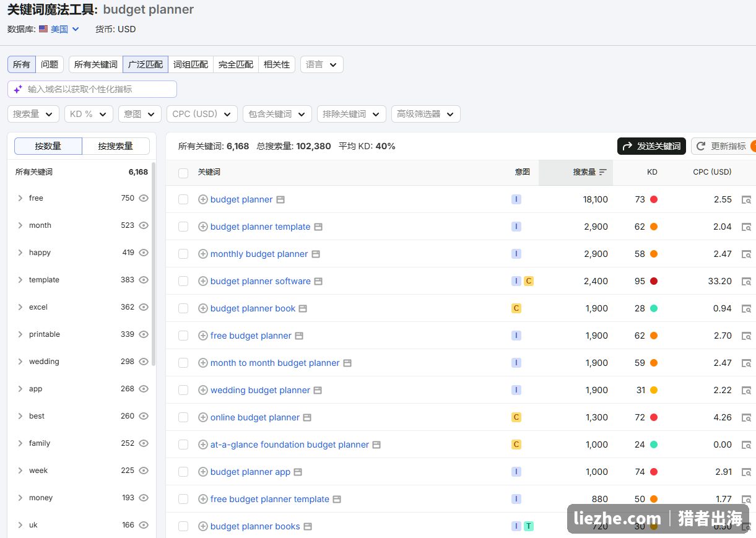Viewport: 756px width, 538px height.
Task: Check the 'budget planner template' row checkbox
Action: tap(183, 227)
